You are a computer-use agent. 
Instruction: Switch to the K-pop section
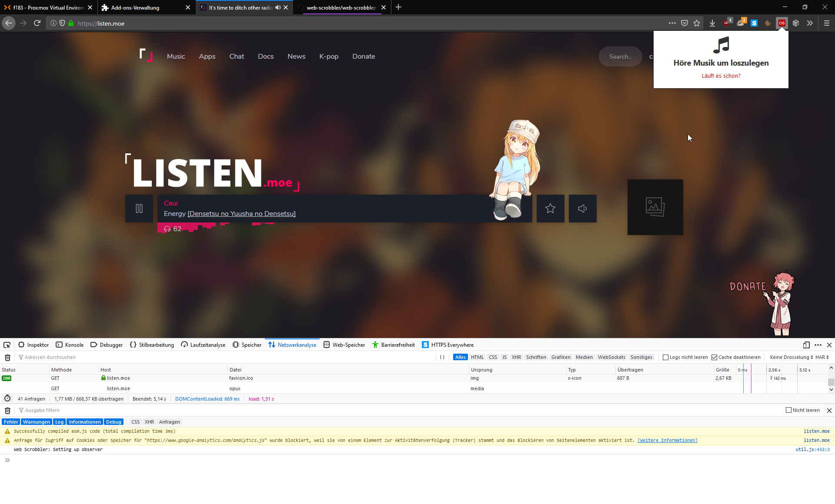[329, 56]
